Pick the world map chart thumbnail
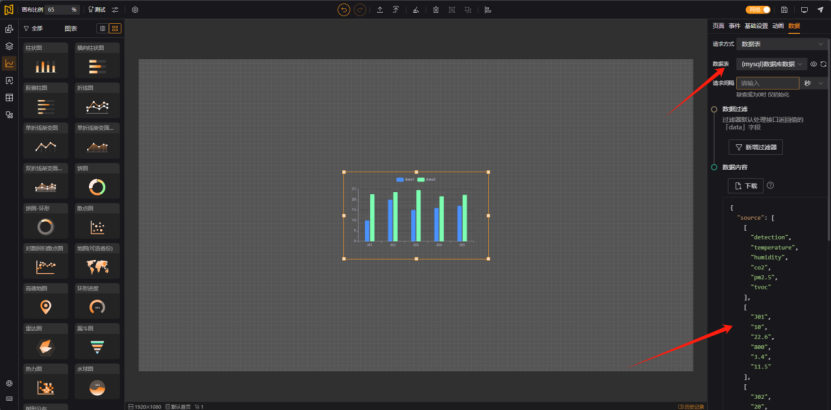The height and width of the screenshot is (410, 831). pyautogui.click(x=97, y=261)
